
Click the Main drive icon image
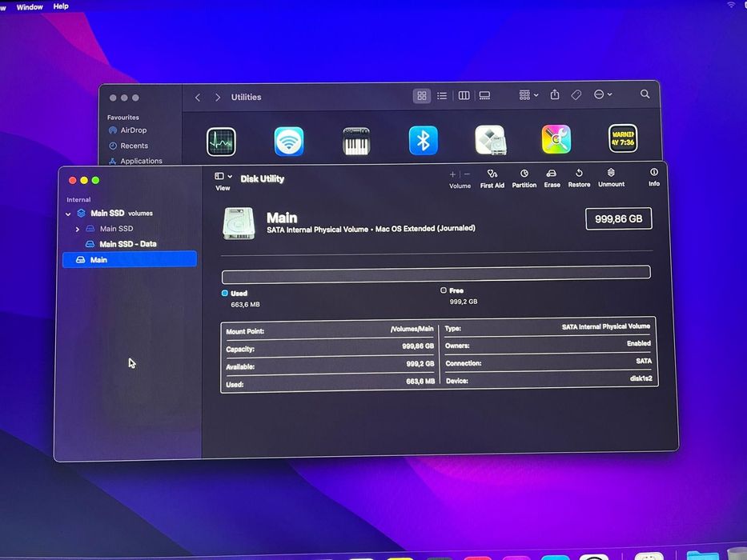coord(239,223)
